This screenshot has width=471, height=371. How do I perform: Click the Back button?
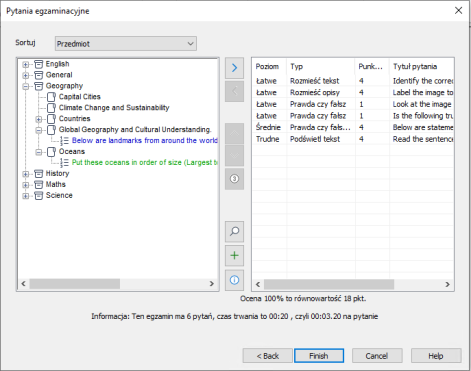[268, 356]
